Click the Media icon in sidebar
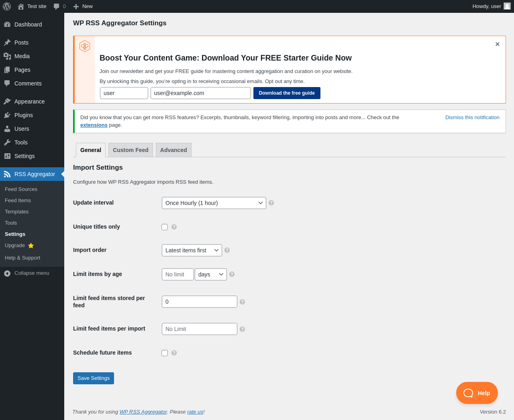 (7, 56)
